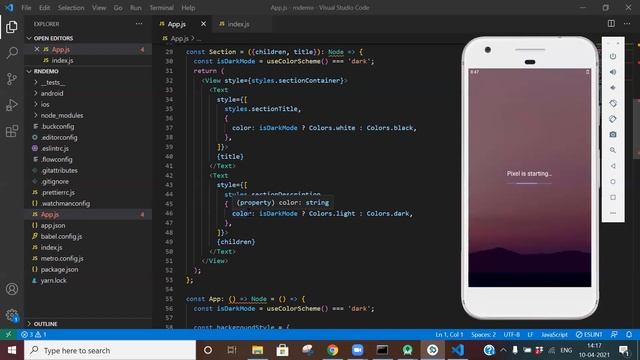Open the File menu

pyautogui.click(x=26, y=7)
